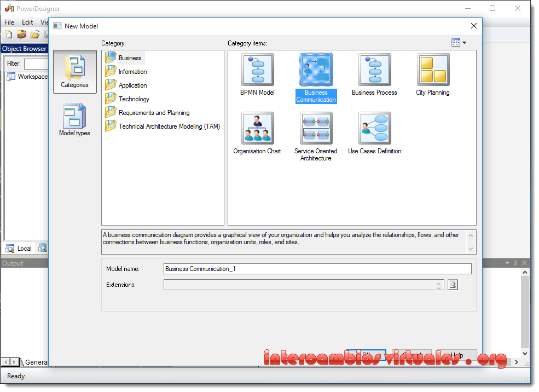Close the New Model dialog
Image resolution: width=539 pixels, height=392 pixels.
click(474, 26)
